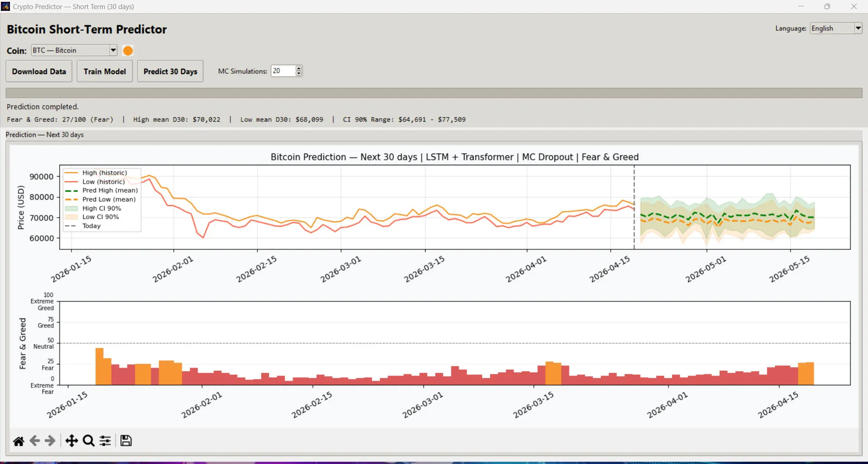Open the configure subplots sliders tool
Screen dimensions: 868x464
pyautogui.click(x=105, y=441)
